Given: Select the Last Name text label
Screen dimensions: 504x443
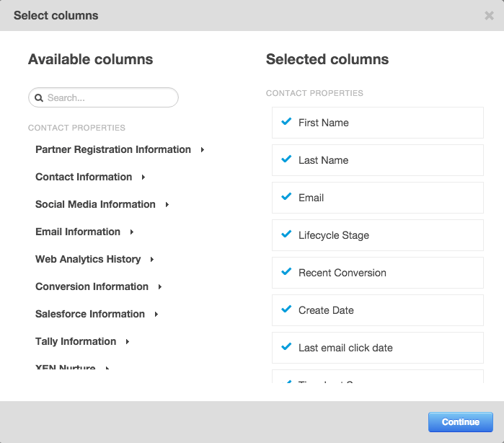Looking at the screenshot, I should [323, 160].
